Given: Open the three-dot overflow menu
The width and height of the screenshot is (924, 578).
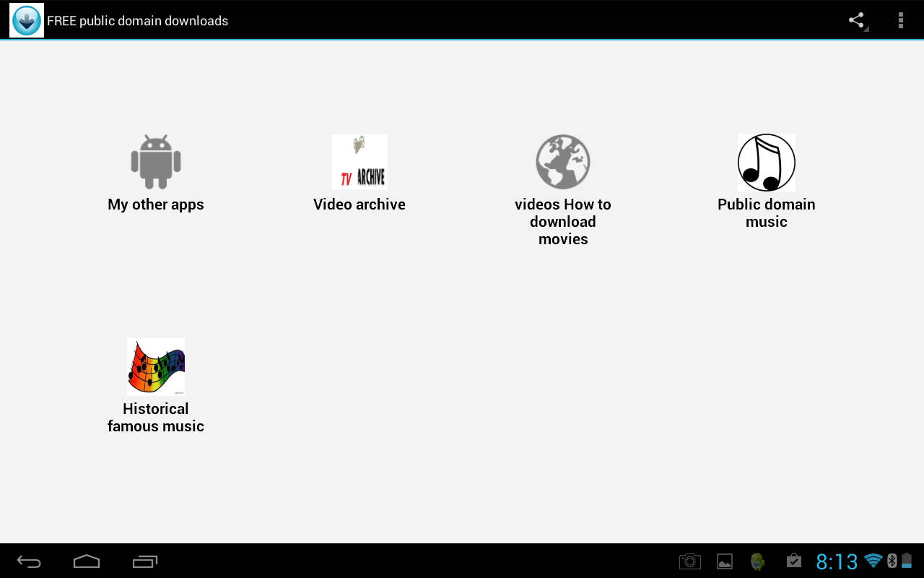Looking at the screenshot, I should (x=900, y=20).
